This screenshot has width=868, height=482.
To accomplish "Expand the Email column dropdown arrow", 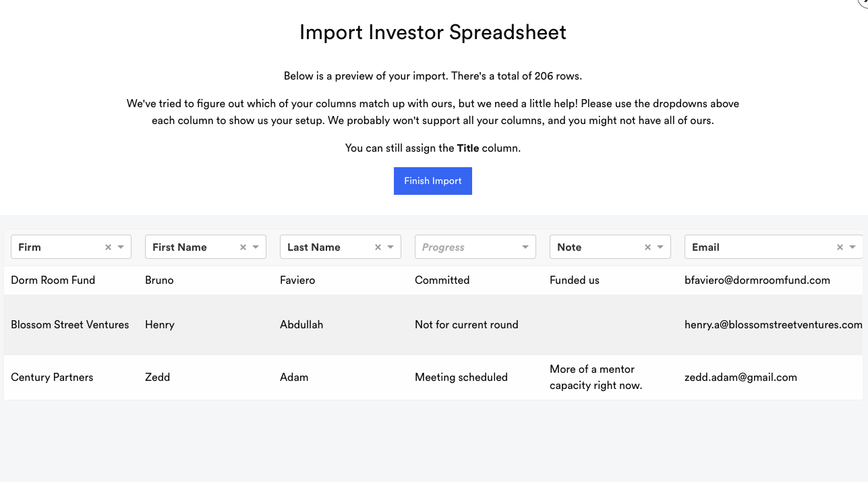I will point(852,247).
